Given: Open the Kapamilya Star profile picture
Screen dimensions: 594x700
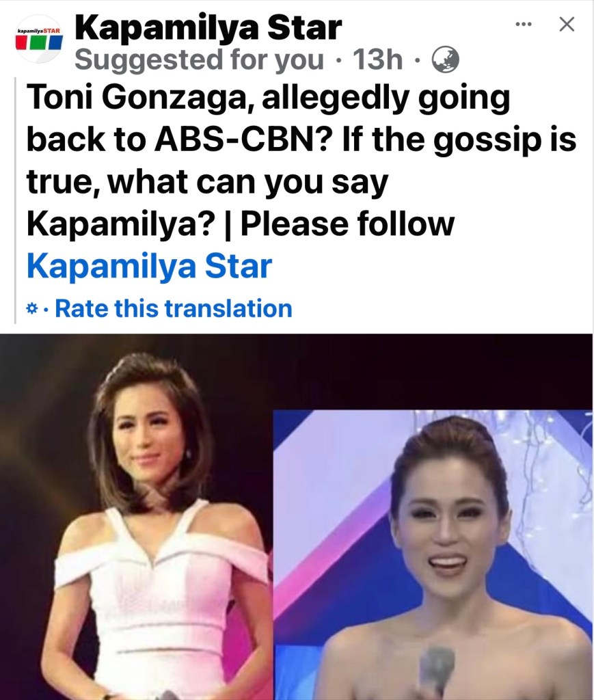Looking at the screenshot, I should click(x=39, y=39).
